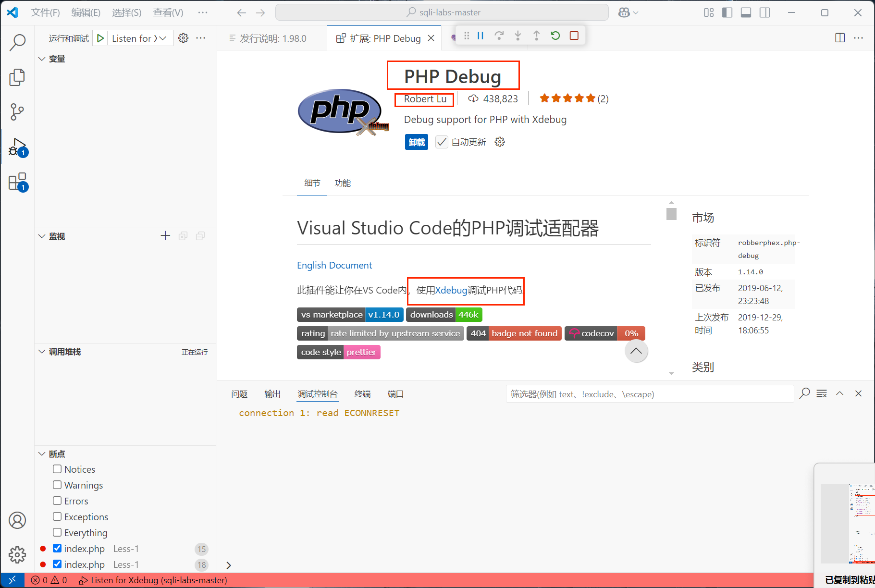
Task: Open the Copilot dropdown arrow
Action: coord(636,13)
